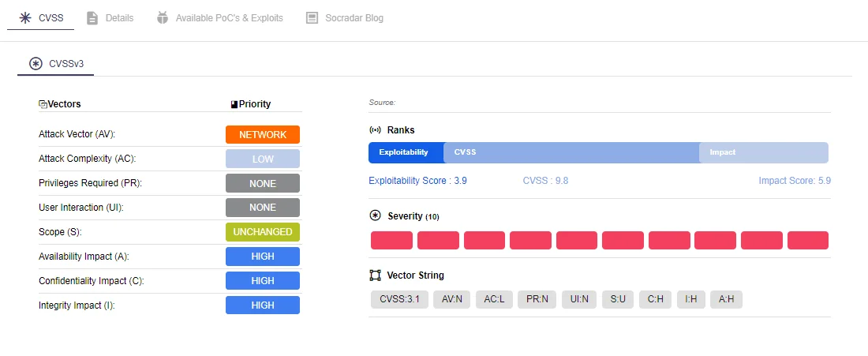Click the LOW attack complexity badge
The image size is (868, 356).
(x=263, y=159)
